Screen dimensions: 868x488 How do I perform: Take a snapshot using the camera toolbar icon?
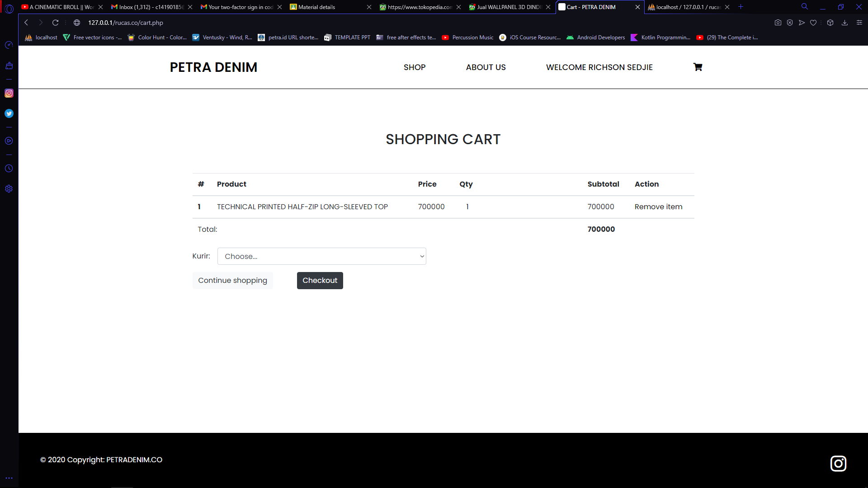[778, 23]
